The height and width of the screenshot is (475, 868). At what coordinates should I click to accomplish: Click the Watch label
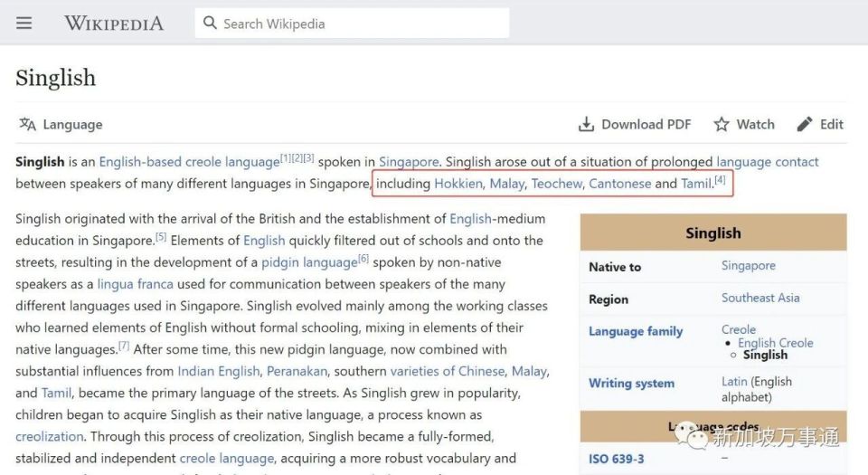pyautogui.click(x=755, y=124)
